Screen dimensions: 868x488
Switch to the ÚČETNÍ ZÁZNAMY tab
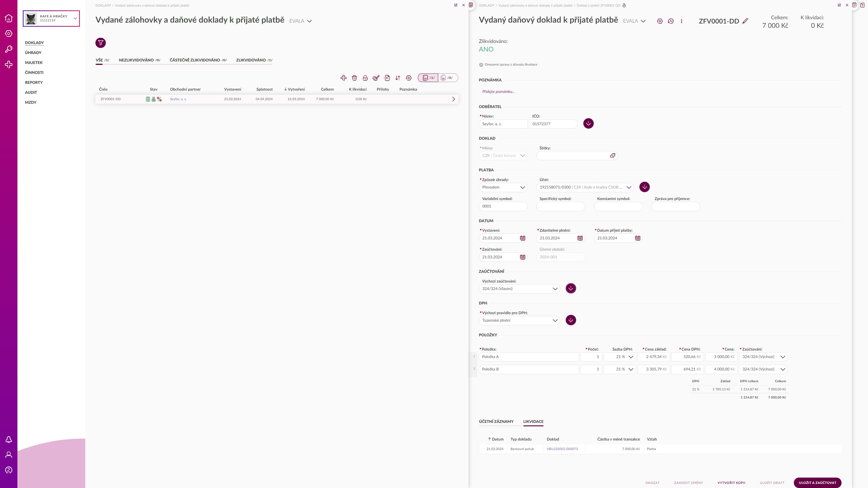tap(496, 422)
